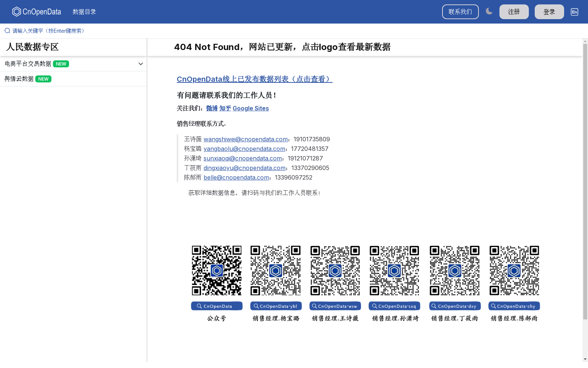The image size is (588, 368).
Task: Click the 登录 button
Action: click(x=549, y=12)
